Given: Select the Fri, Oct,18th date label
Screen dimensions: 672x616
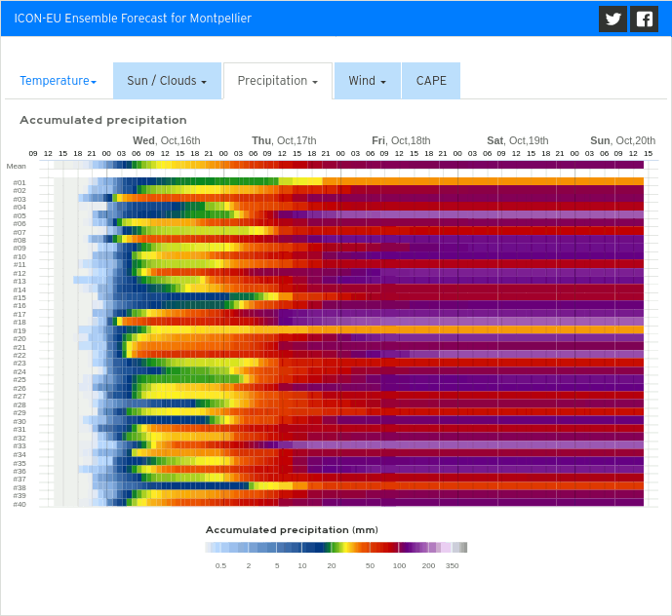Looking at the screenshot, I should [x=401, y=140].
